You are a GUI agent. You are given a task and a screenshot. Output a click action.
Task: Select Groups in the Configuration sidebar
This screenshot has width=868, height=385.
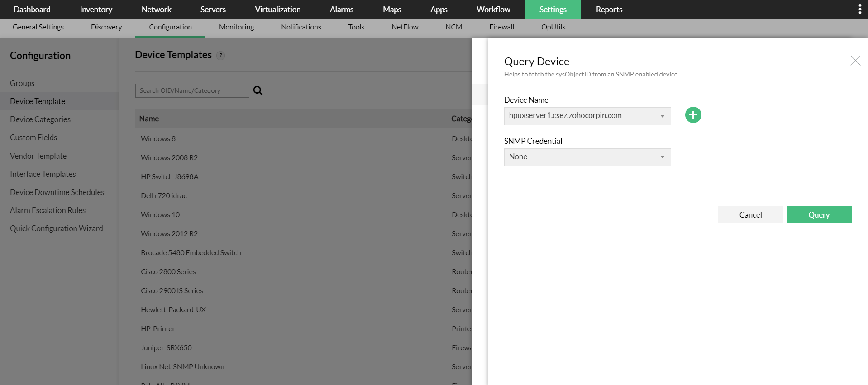point(22,83)
